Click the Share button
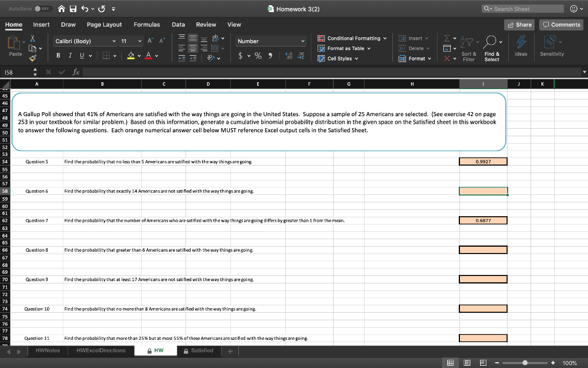Screen dimensions: 588x368 (x=518, y=24)
